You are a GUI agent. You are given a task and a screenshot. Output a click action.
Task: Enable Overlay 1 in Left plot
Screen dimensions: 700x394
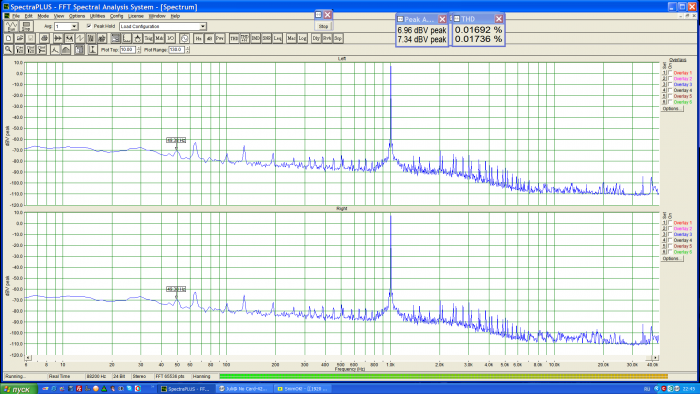pos(670,73)
